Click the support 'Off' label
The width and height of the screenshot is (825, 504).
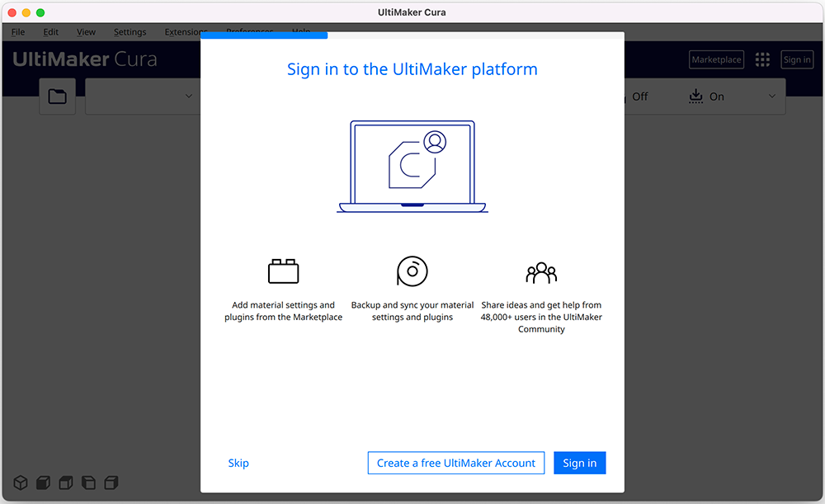point(640,97)
